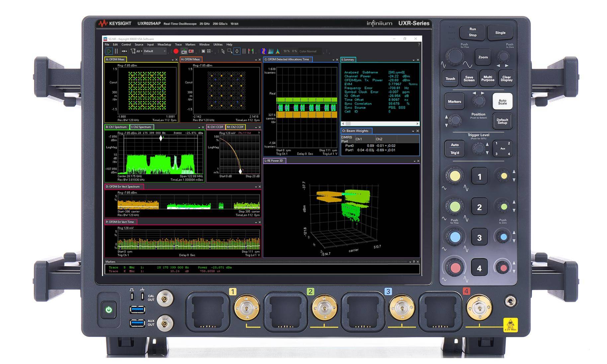The height and width of the screenshot is (364, 607).
Task: Click the green Run measurement play icon
Action: click(109, 51)
